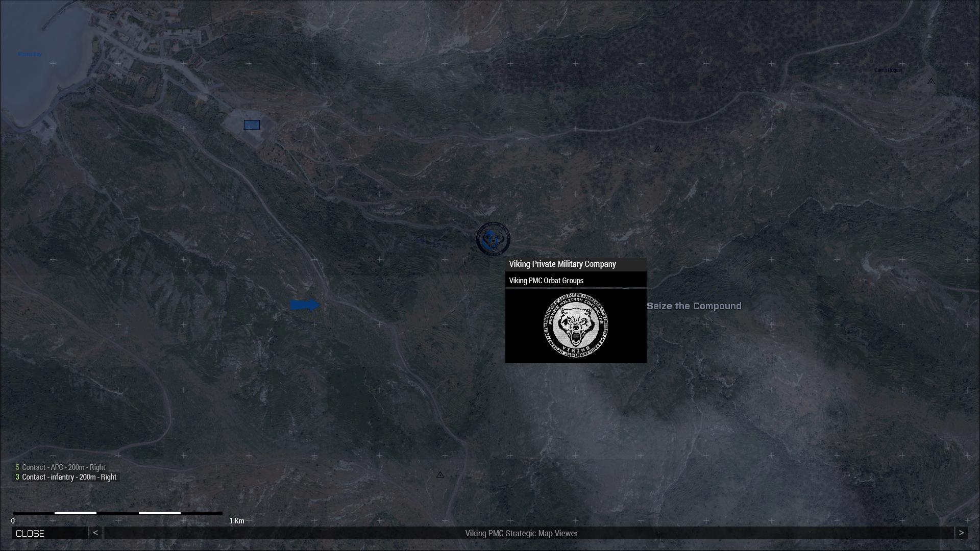Click the wolf emblem in the tooltip
The image size is (980, 551).
pyautogui.click(x=576, y=325)
